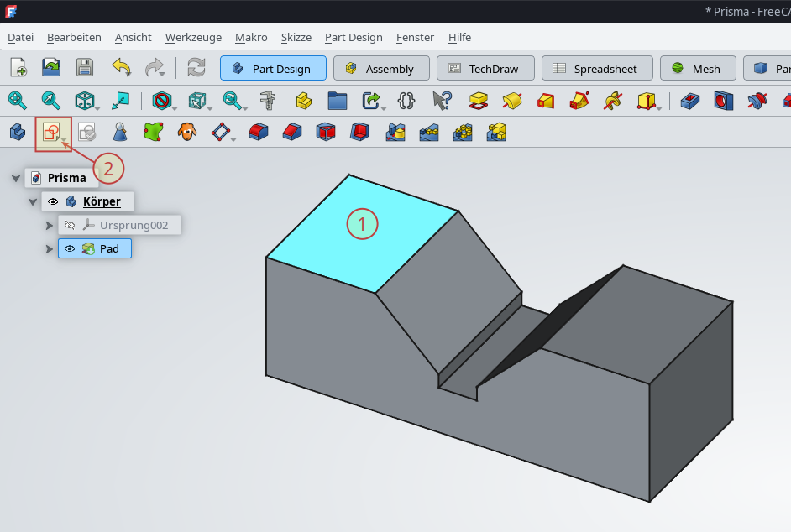Show the hidden Ursprung002 origin
Image resolution: width=791 pixels, height=532 pixels.
point(70,225)
